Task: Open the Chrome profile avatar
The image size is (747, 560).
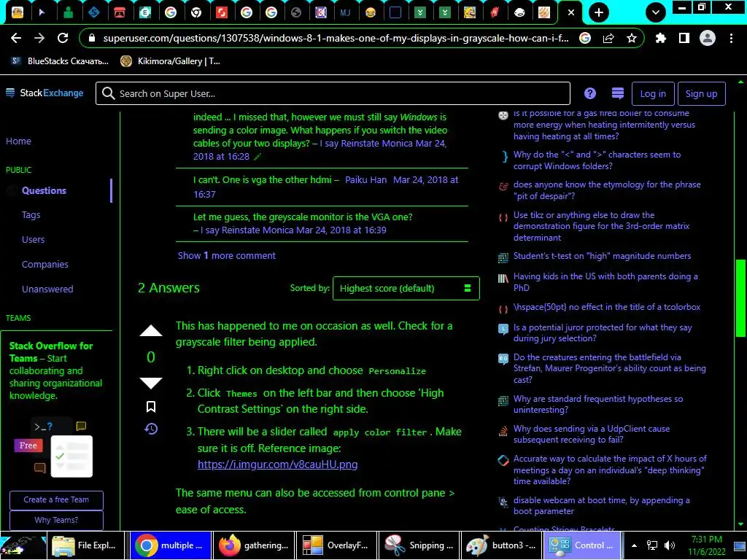Action: click(x=708, y=38)
